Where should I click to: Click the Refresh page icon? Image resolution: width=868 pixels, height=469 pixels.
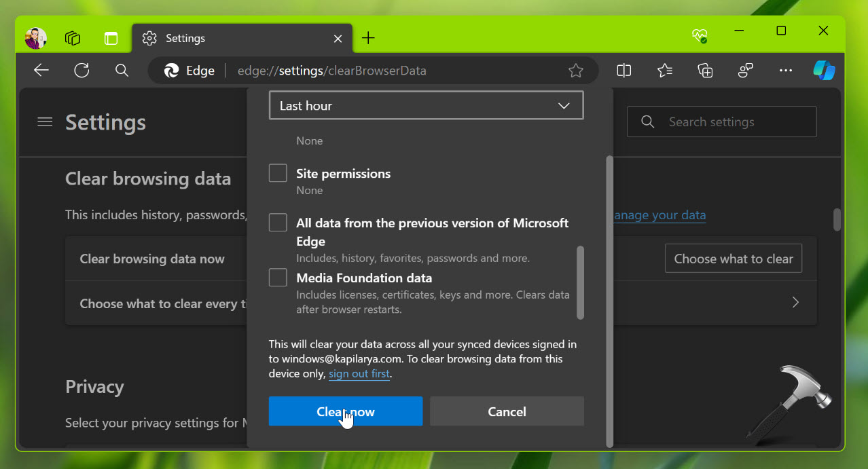(x=82, y=71)
